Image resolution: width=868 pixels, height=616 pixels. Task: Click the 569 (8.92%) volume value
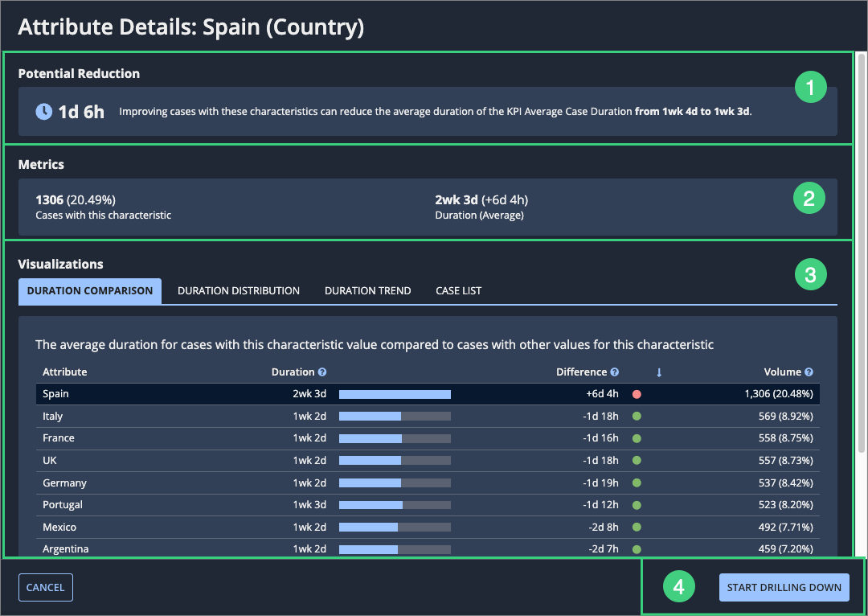click(785, 416)
